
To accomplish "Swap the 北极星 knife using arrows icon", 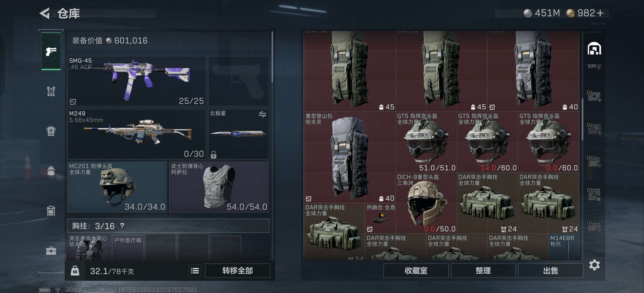I will [262, 114].
